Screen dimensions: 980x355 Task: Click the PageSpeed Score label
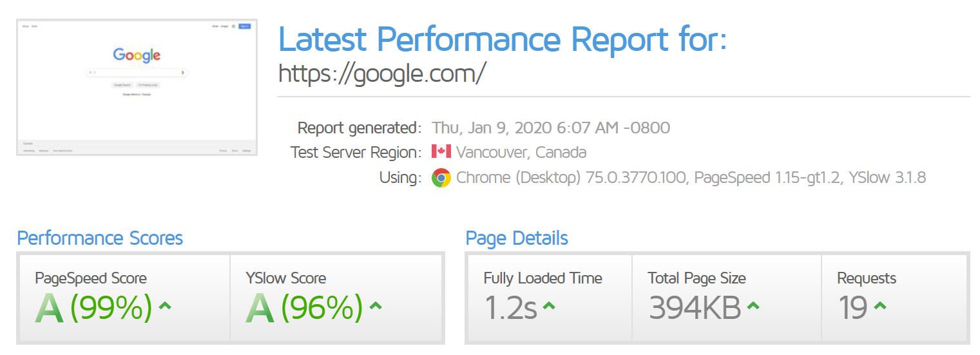click(91, 278)
